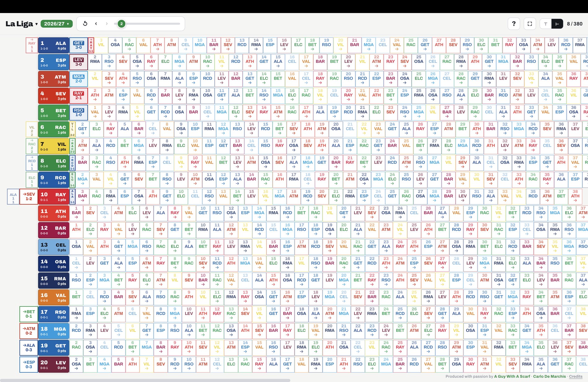This screenshot has height=382, width=588.
Task: Click the MGA 2-0 result in ATM row
Action: (79, 79)
